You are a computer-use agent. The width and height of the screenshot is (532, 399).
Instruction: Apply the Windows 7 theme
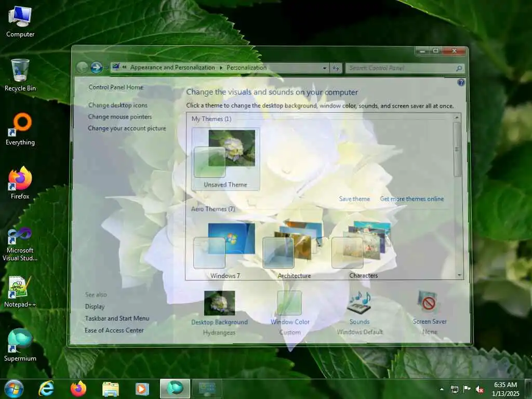225,250
